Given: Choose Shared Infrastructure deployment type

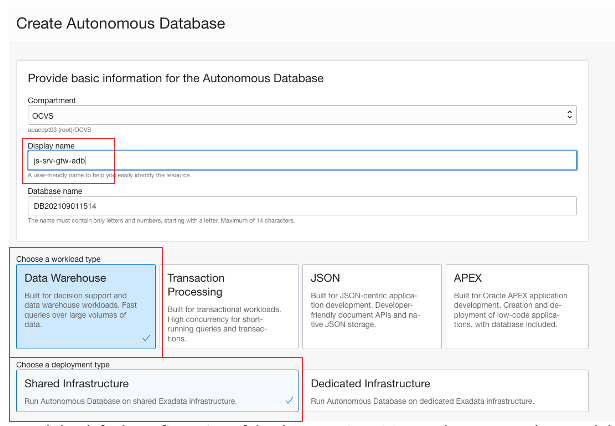Looking at the screenshot, I should [157, 391].
